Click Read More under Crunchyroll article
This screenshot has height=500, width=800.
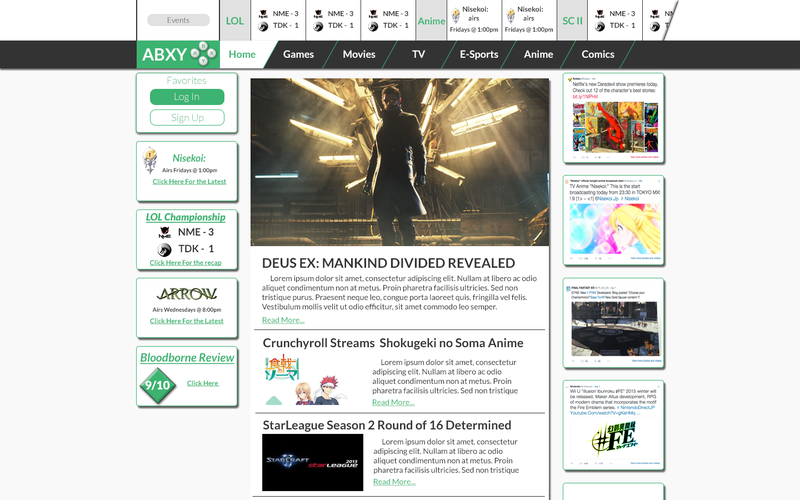pos(393,402)
